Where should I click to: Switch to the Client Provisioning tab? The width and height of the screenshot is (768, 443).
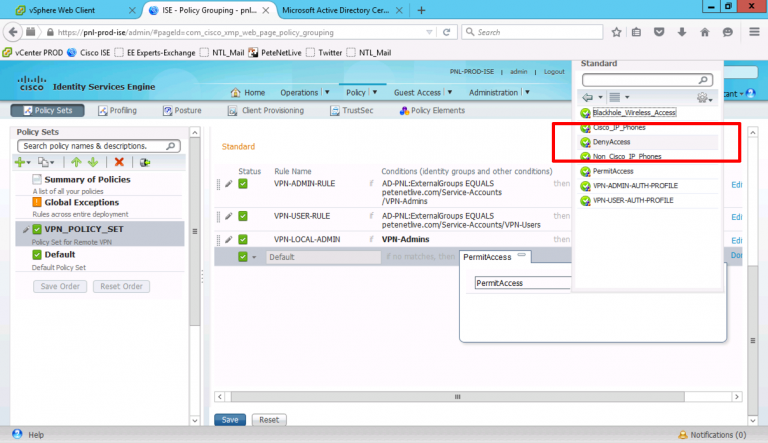266,111
